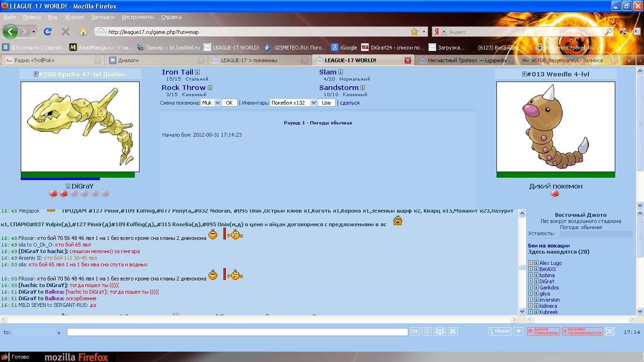Open the inventory 'Покебол x132' dropdown
The width and height of the screenshot is (644, 362).
293,103
